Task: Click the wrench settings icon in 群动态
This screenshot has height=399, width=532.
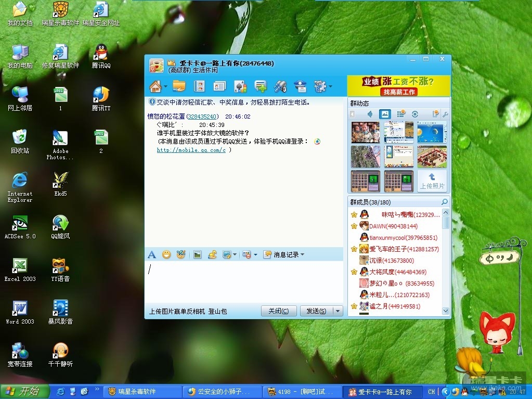Action: (445, 114)
